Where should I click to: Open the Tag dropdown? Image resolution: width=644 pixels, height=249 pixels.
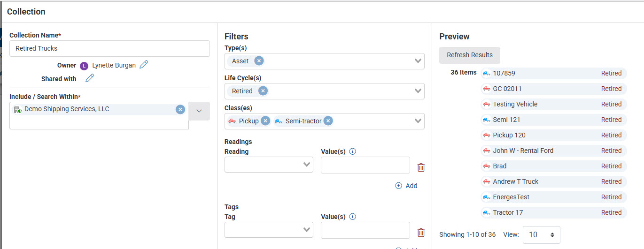(x=269, y=230)
